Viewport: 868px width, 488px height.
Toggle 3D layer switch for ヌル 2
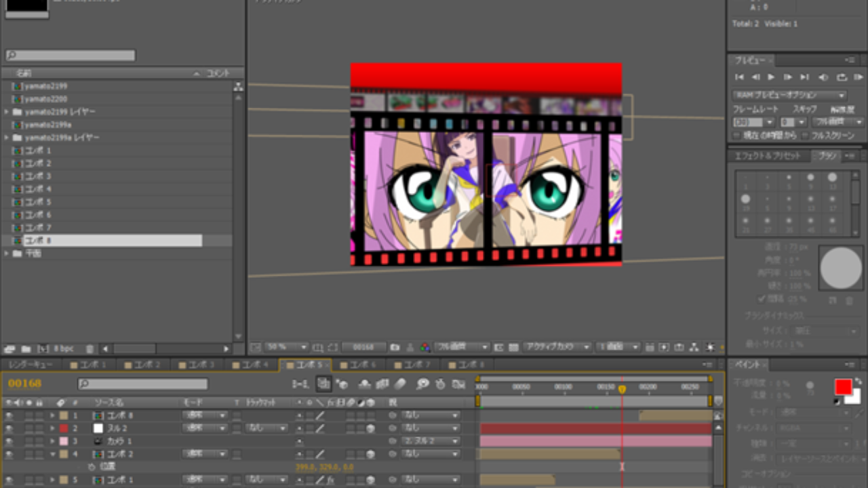tap(370, 428)
